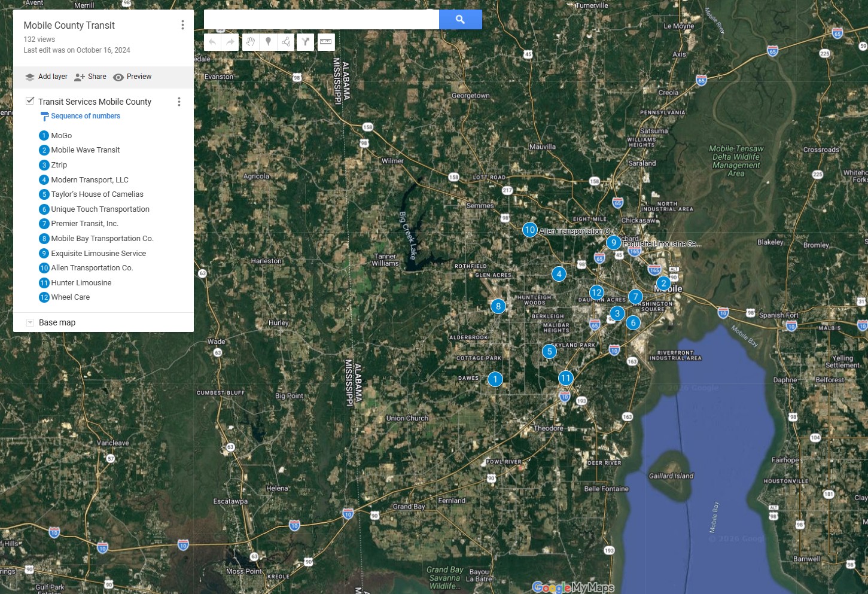Select Mobile Bay Transportation Co. item
The width and height of the screenshot is (868, 594).
[x=102, y=239]
